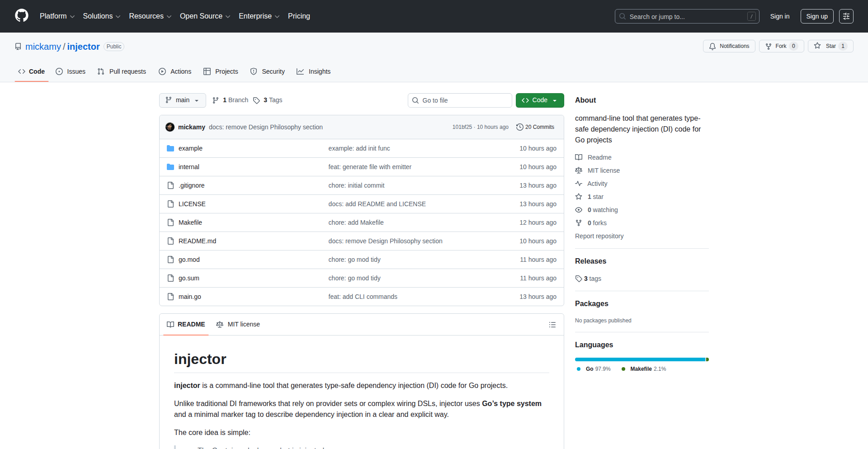Open commit 'feat: generate file with emitter'

click(x=370, y=167)
